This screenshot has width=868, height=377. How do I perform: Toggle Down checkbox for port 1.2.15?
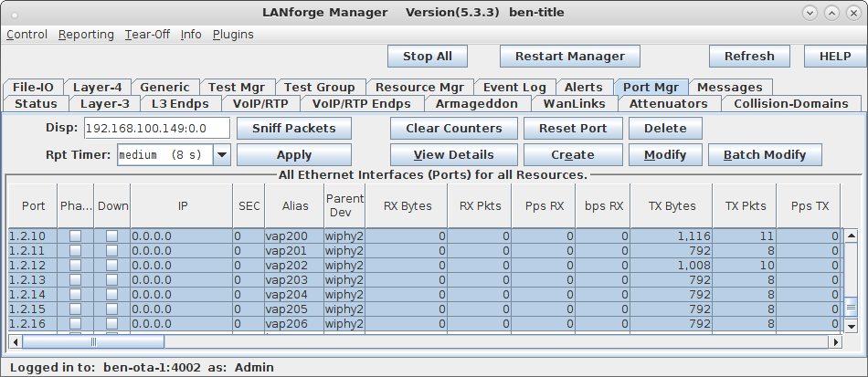coord(111,309)
